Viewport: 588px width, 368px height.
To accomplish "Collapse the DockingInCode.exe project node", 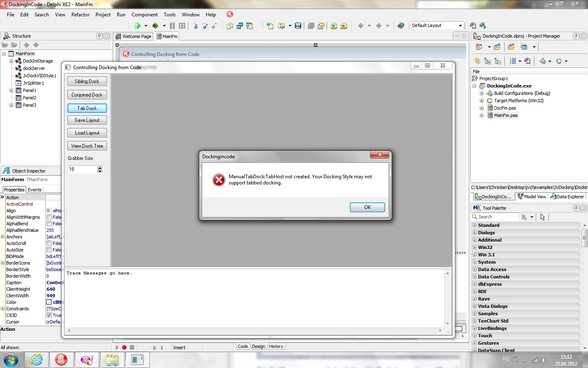I will (x=474, y=86).
